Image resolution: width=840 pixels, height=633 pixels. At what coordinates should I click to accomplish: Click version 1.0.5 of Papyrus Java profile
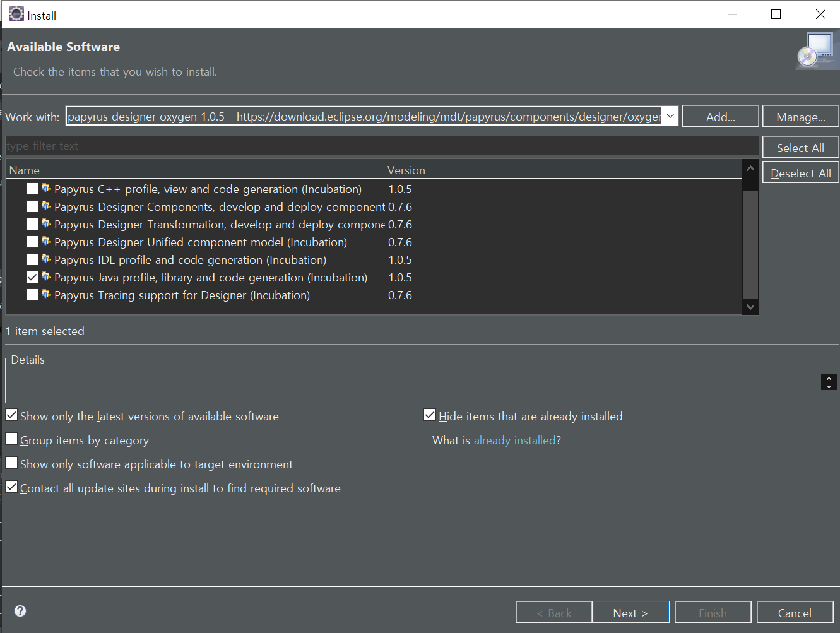(400, 277)
